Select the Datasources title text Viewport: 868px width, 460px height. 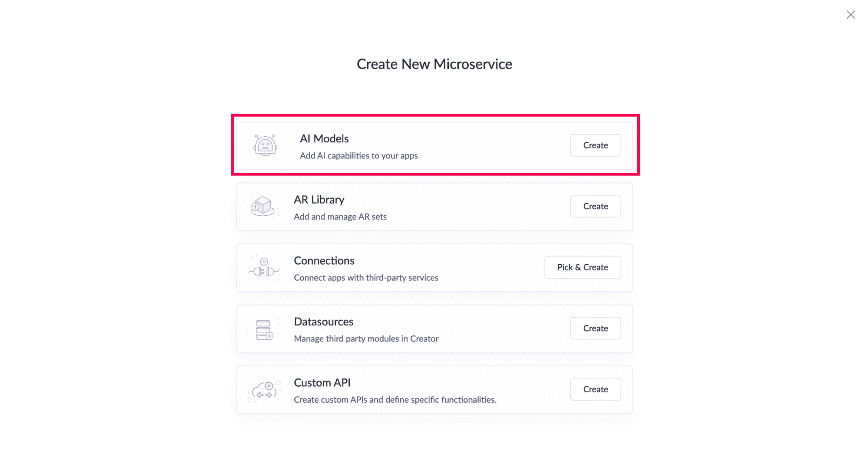(x=324, y=322)
